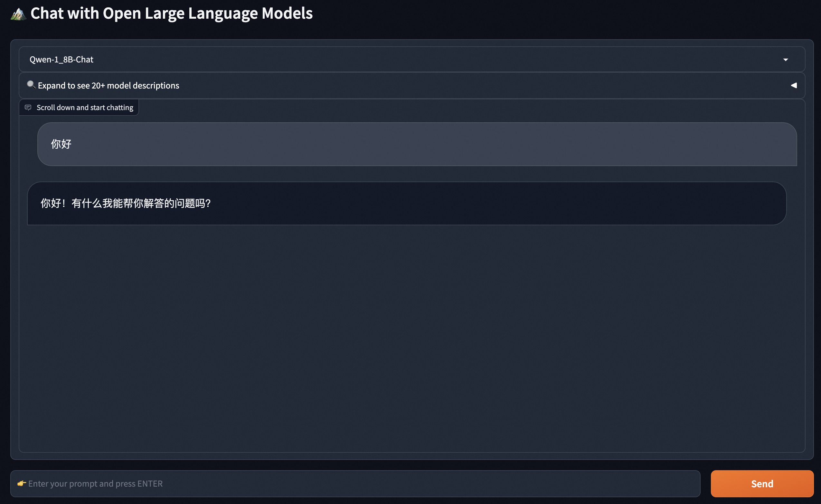Image resolution: width=821 pixels, height=504 pixels.
Task: Click the middle of the model selector field
Action: coord(412,60)
